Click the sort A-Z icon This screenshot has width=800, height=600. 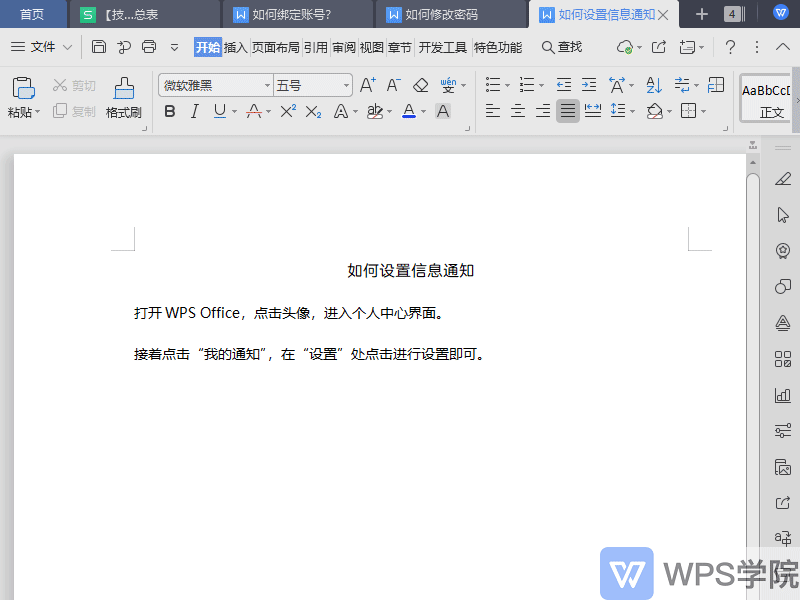(x=654, y=85)
